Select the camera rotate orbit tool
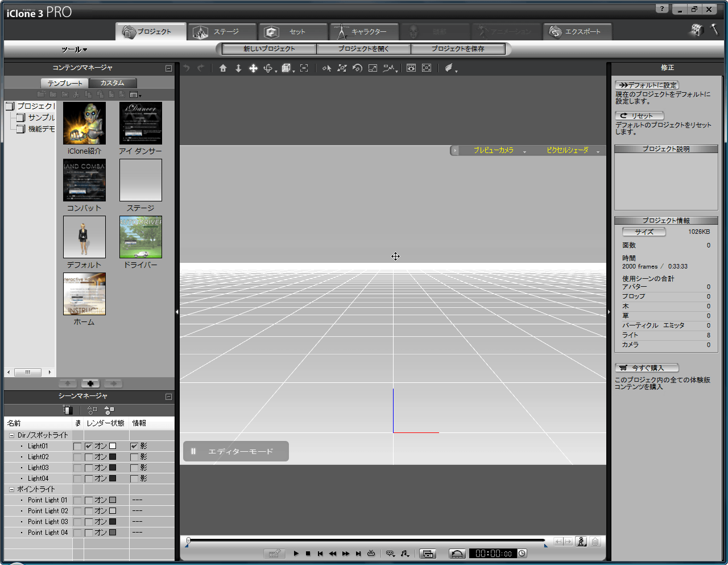Viewport: 728px width, 565px height. coord(269,68)
